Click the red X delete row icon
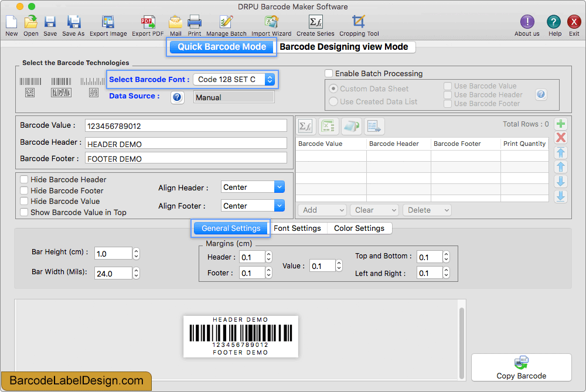 (561, 138)
